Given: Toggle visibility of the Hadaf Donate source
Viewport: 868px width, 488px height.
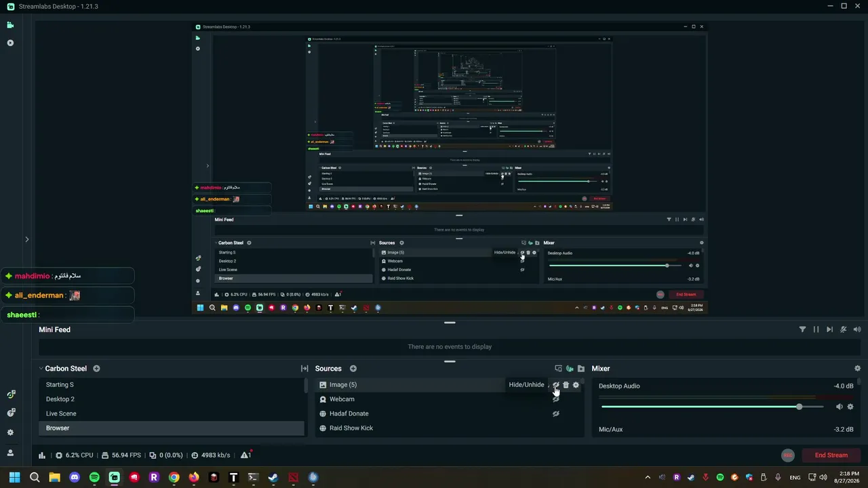Looking at the screenshot, I should pyautogui.click(x=555, y=413).
